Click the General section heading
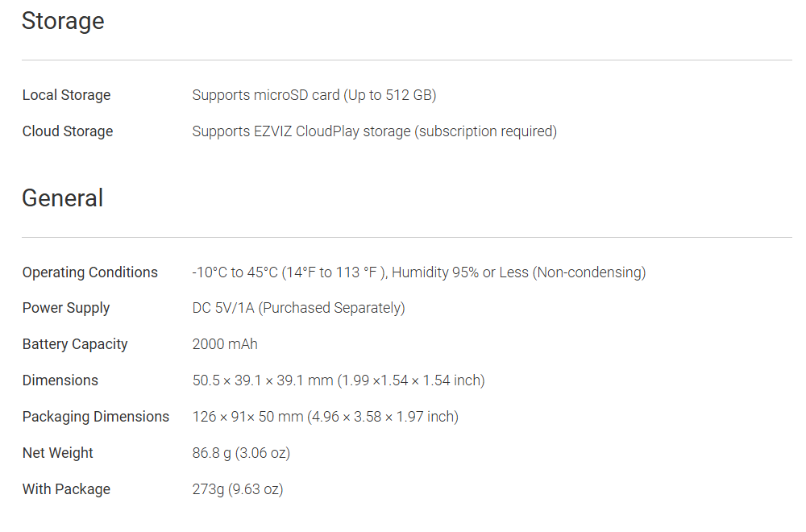 pos(62,198)
